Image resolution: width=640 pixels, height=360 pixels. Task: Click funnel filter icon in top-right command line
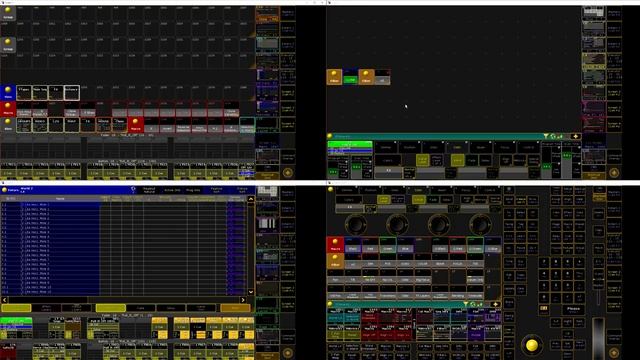coord(546,136)
